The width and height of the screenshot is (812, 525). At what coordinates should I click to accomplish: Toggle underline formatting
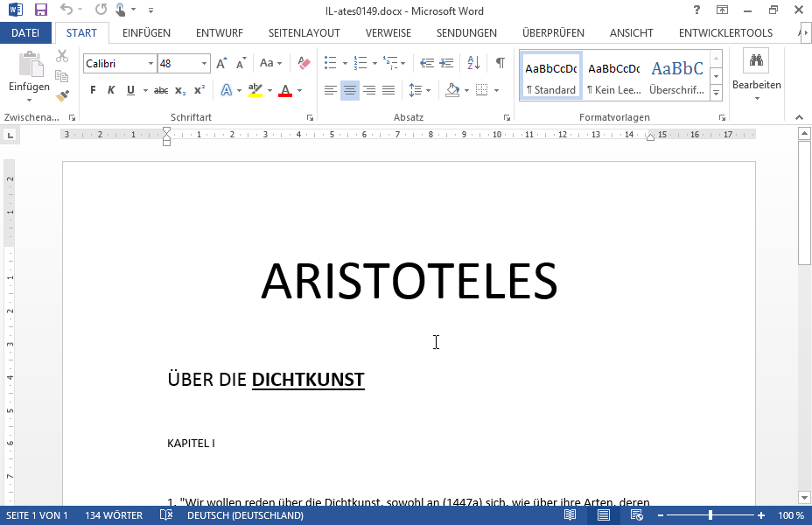130,91
